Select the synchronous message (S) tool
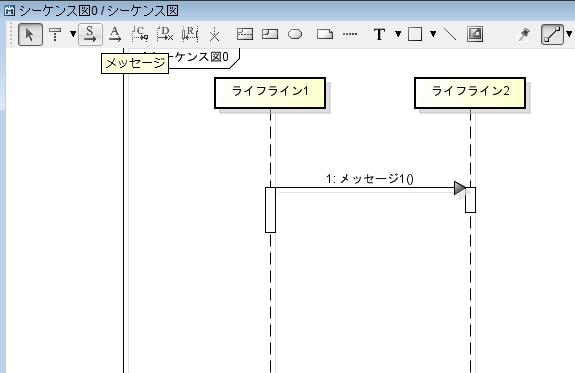The height and width of the screenshot is (373, 575). [90, 34]
